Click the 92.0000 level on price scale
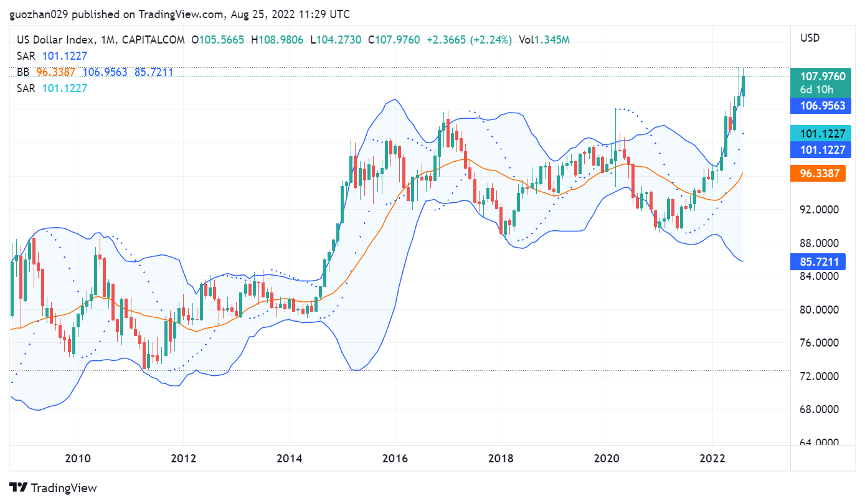The width and height of the screenshot is (865, 504). click(x=820, y=210)
